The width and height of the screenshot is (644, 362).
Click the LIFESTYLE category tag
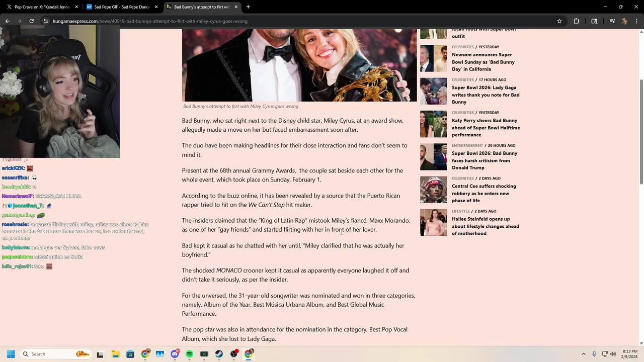pyautogui.click(x=460, y=211)
